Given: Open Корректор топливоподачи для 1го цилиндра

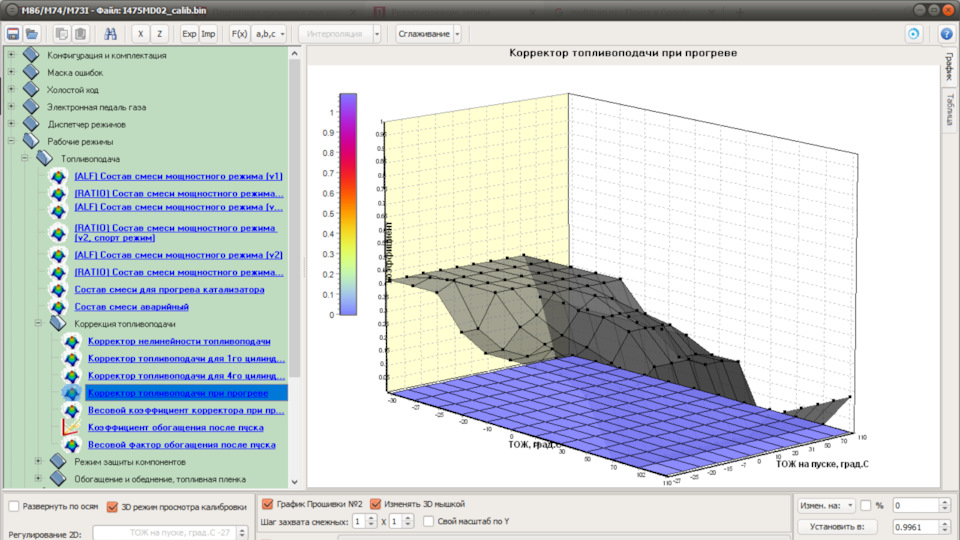Looking at the screenshot, I should 186,358.
